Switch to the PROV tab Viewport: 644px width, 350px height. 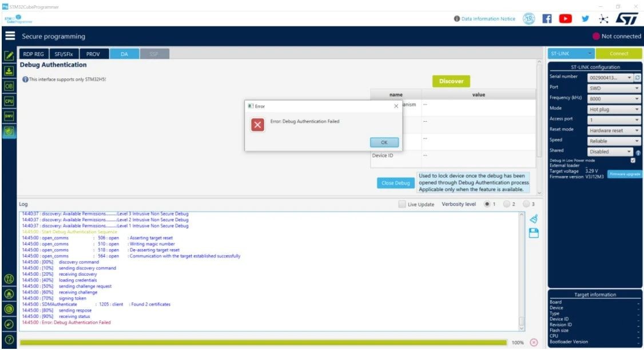(x=94, y=54)
